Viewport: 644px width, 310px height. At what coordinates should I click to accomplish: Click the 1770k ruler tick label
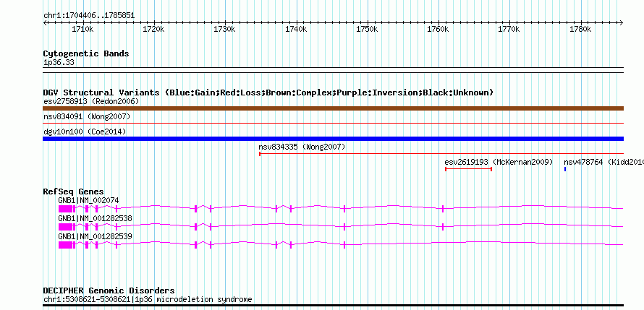(x=509, y=30)
